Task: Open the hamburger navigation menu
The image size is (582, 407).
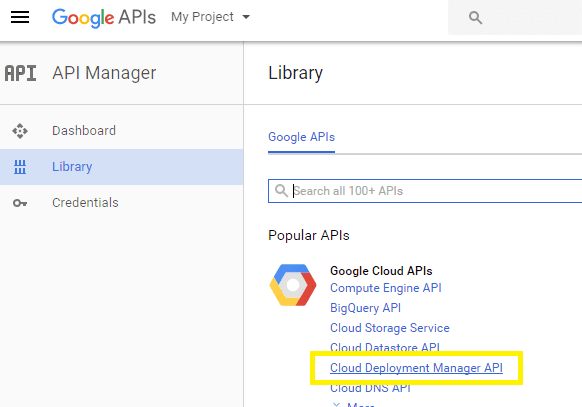Action: 20,17
